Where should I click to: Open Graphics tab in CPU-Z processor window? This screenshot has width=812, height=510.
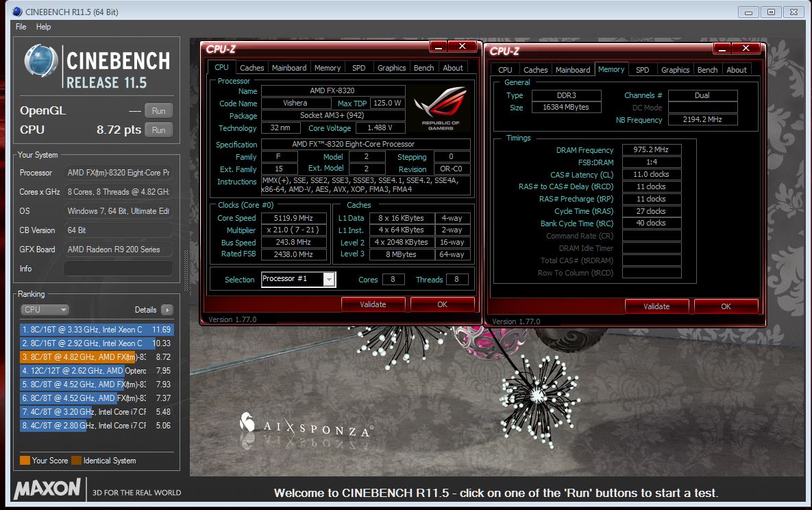(x=391, y=67)
